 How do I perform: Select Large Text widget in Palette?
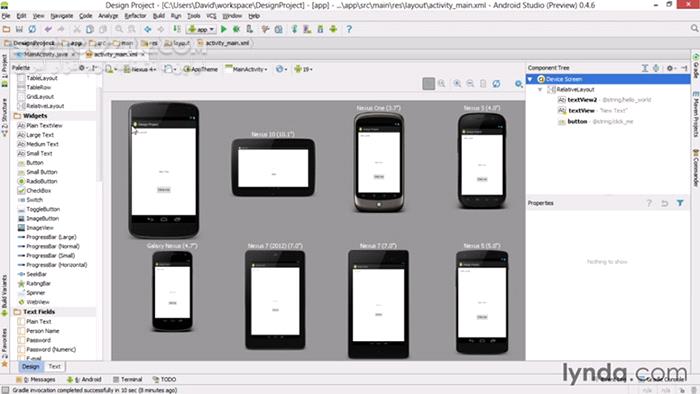[x=40, y=135]
